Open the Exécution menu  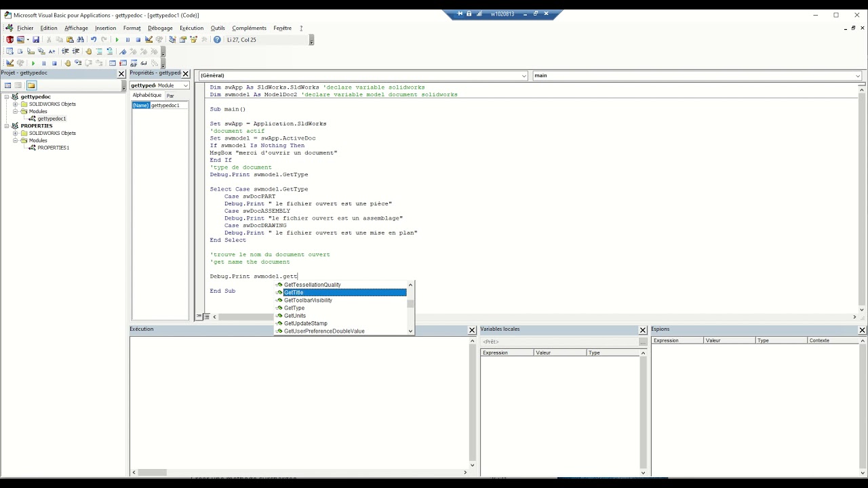click(x=191, y=28)
